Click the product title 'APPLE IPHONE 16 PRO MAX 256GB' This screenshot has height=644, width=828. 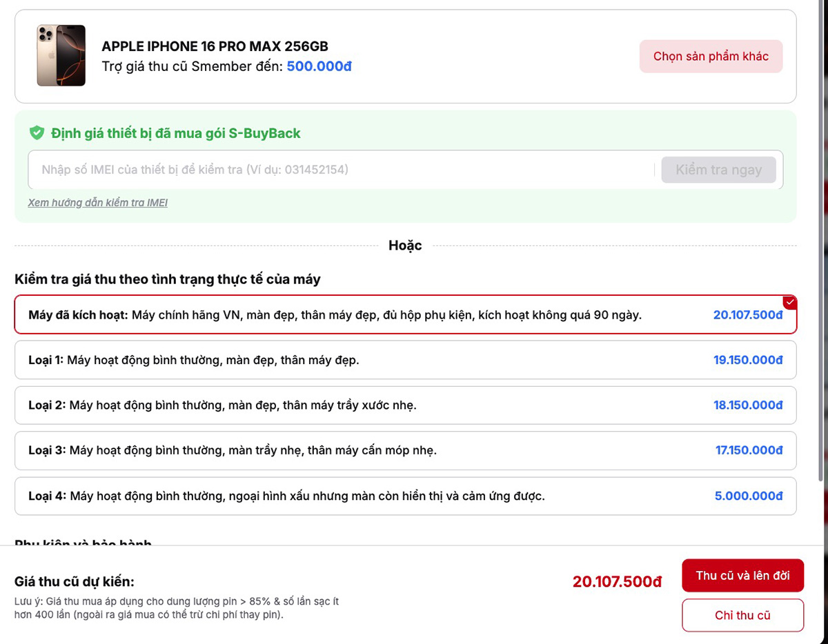pos(215,46)
